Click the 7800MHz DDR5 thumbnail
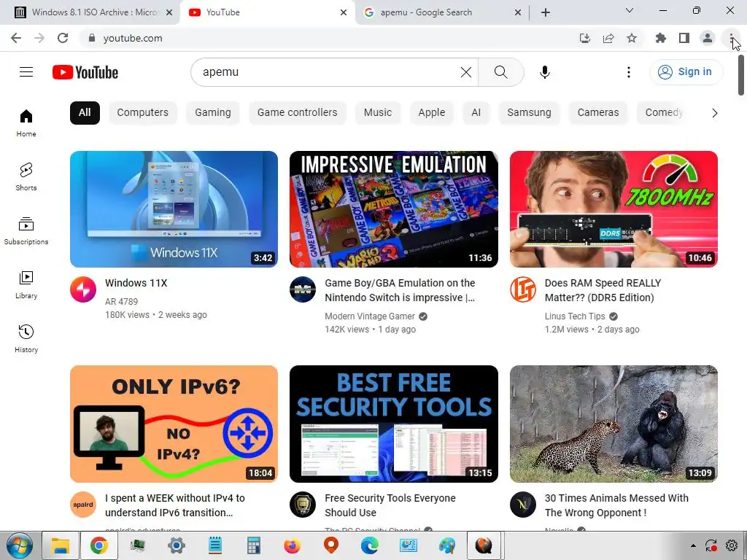Image resolution: width=747 pixels, height=560 pixels. pos(614,209)
